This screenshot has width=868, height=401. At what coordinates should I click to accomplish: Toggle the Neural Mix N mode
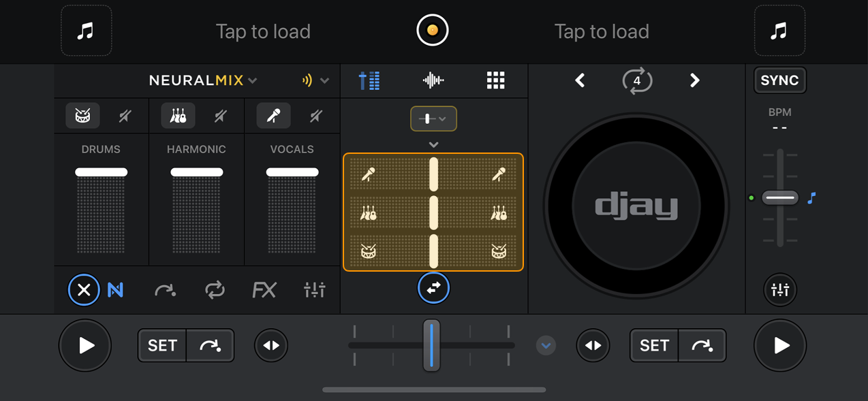click(x=116, y=289)
